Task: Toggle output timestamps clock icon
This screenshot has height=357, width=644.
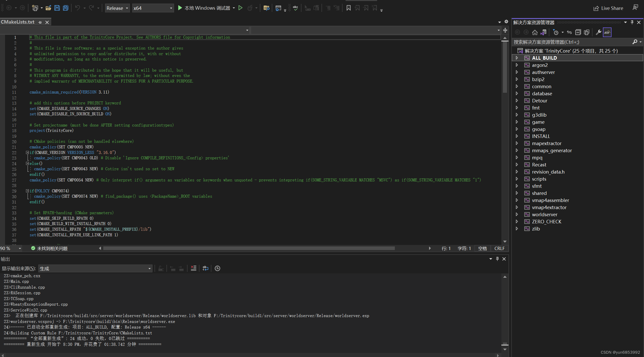Action: coord(217,268)
